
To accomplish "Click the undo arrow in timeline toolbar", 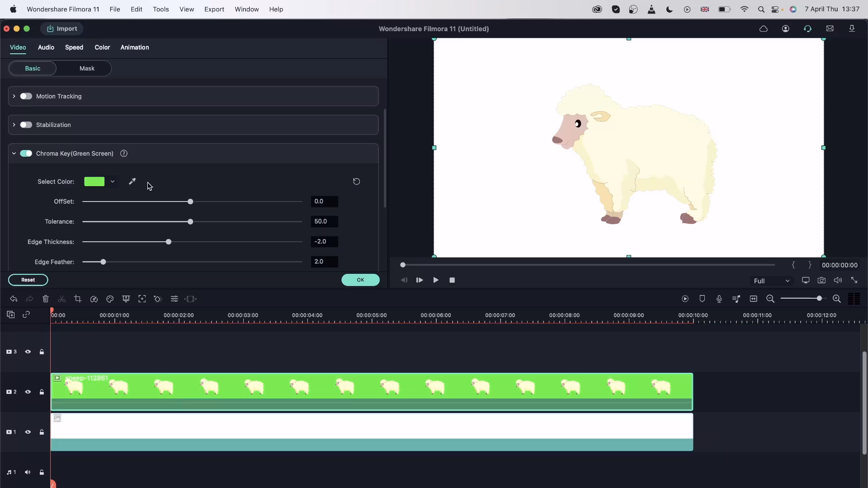I will point(14,299).
